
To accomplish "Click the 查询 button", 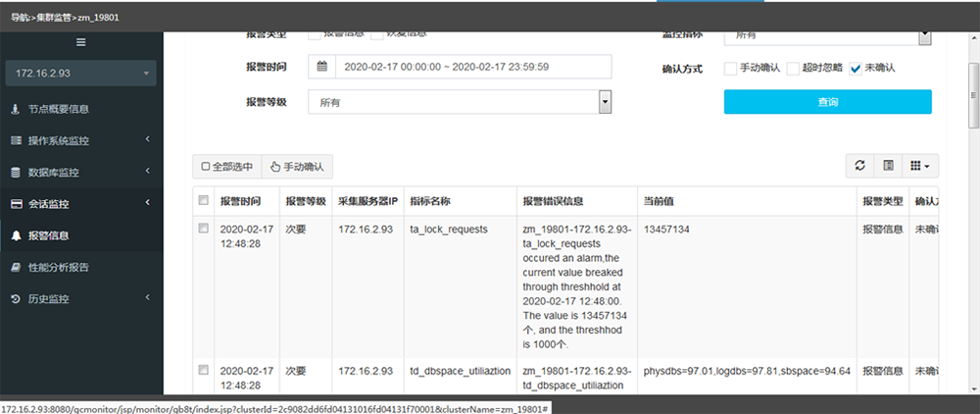I will (x=827, y=102).
